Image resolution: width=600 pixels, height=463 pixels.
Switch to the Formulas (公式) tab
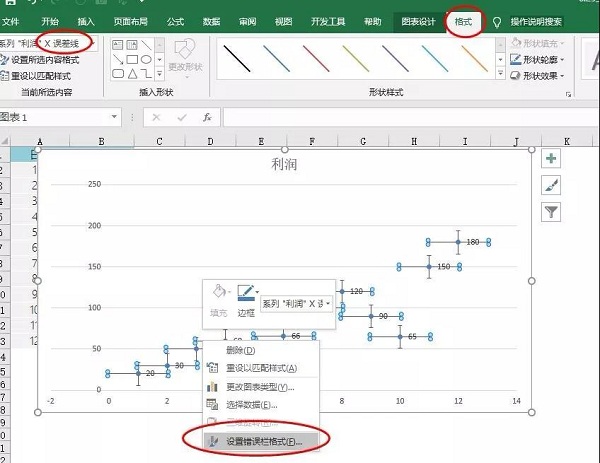click(175, 22)
